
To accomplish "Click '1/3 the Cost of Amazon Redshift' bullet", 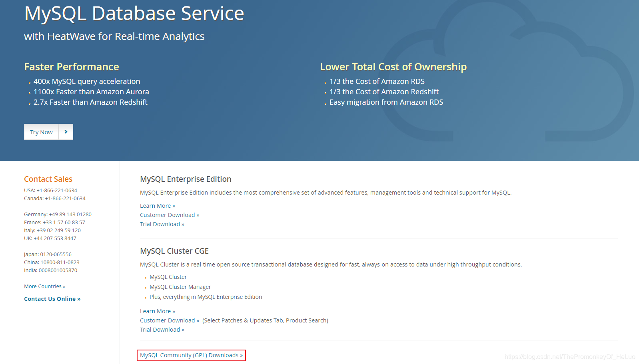I will coord(384,92).
